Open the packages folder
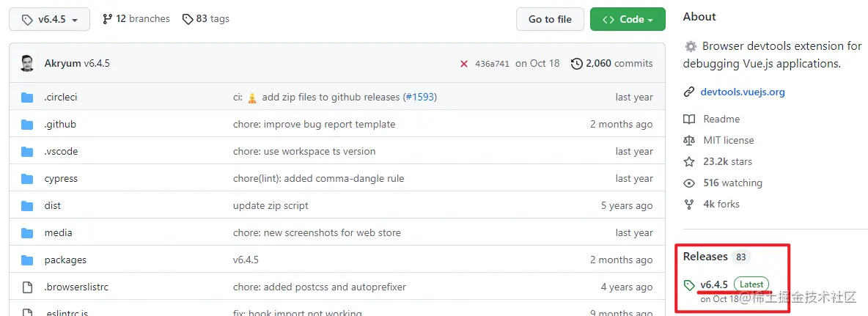 pyautogui.click(x=65, y=260)
